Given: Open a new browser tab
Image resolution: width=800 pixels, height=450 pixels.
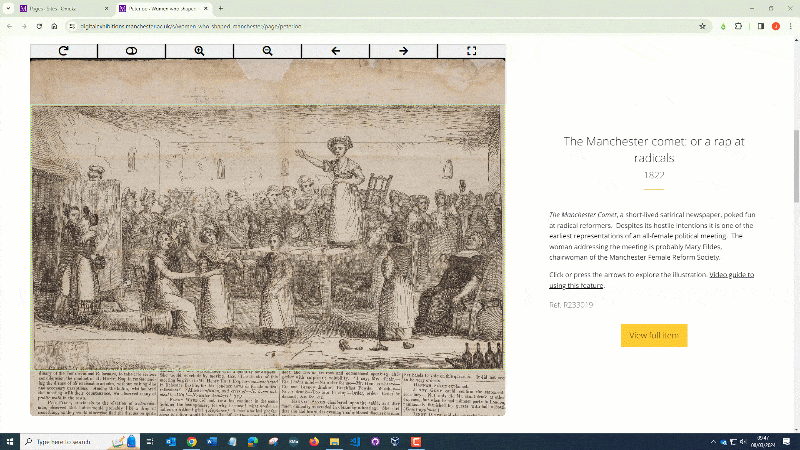Looking at the screenshot, I should click(221, 9).
